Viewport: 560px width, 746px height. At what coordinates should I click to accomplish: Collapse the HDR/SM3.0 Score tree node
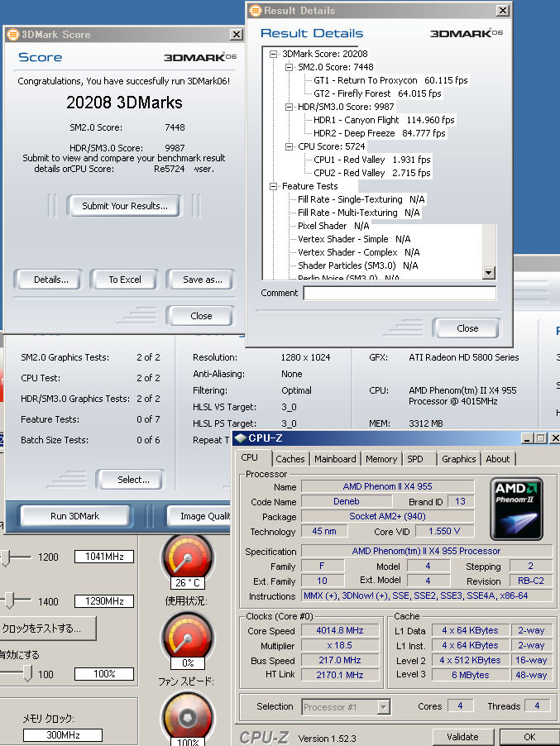click(x=290, y=107)
